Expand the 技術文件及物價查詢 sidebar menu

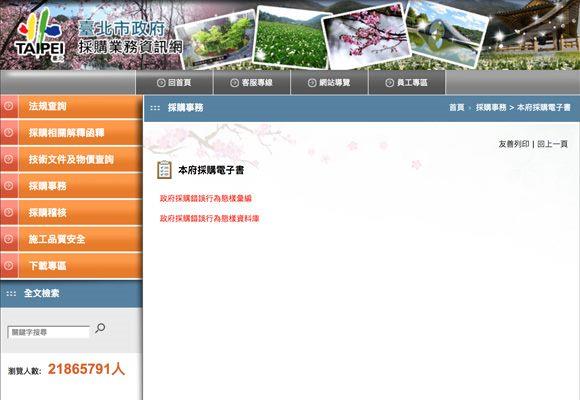71,159
